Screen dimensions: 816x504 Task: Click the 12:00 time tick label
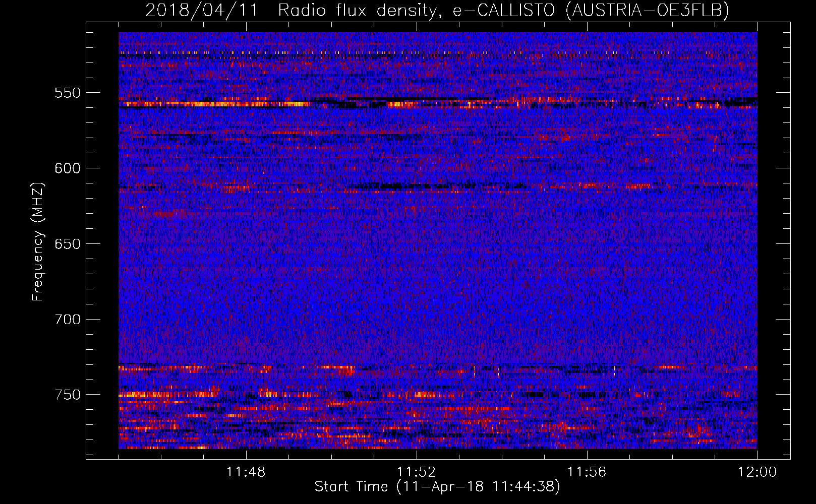(757, 472)
